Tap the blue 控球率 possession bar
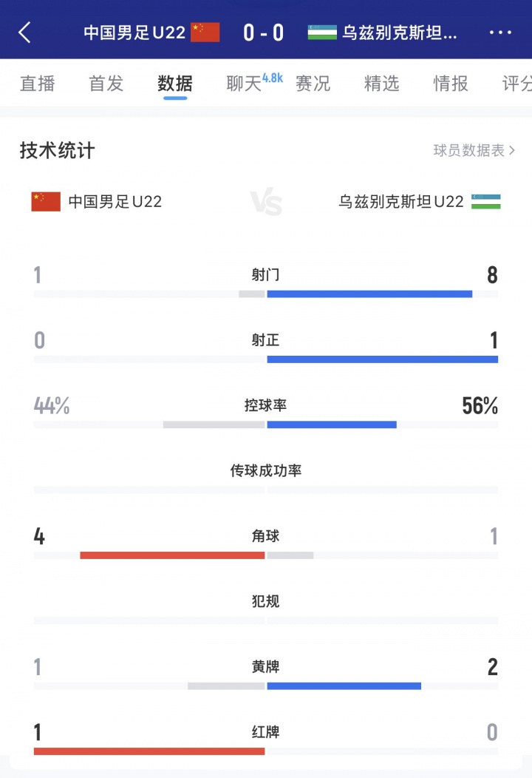This screenshot has width=532, height=778. click(x=332, y=424)
